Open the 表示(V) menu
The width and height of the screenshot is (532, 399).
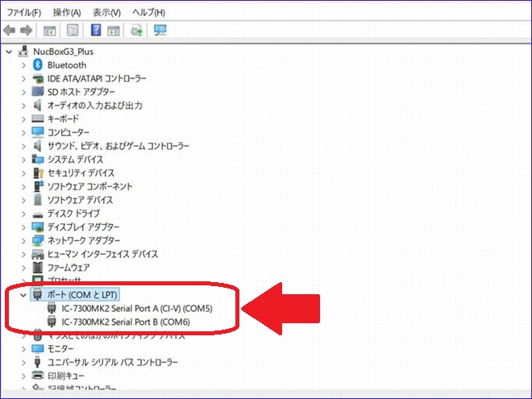[106, 13]
